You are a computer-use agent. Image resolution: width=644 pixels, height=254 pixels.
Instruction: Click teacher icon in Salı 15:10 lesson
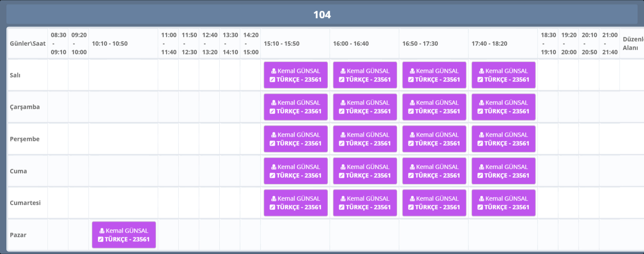274,71
